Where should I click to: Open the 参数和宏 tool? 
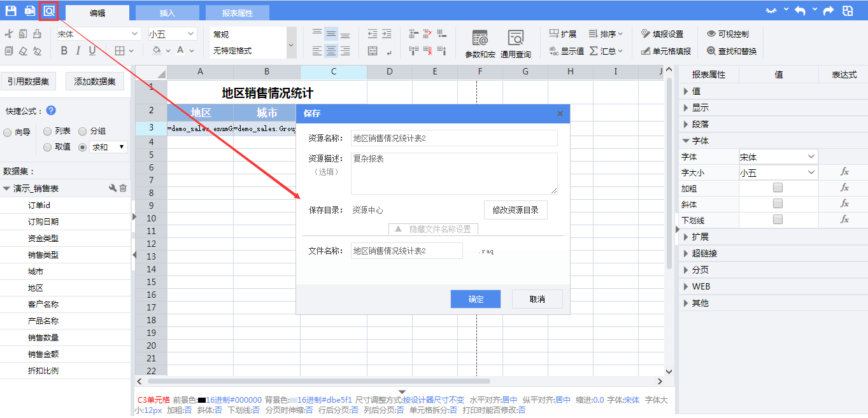coord(480,43)
